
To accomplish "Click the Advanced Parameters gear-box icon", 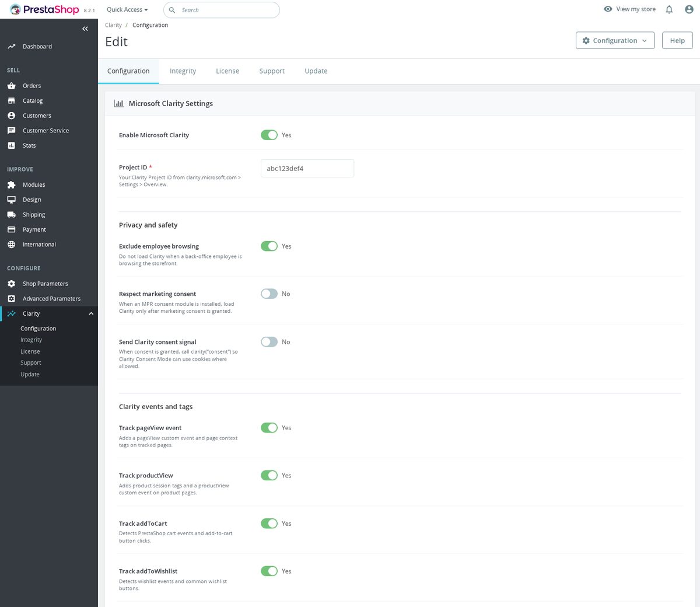I will coord(11,298).
